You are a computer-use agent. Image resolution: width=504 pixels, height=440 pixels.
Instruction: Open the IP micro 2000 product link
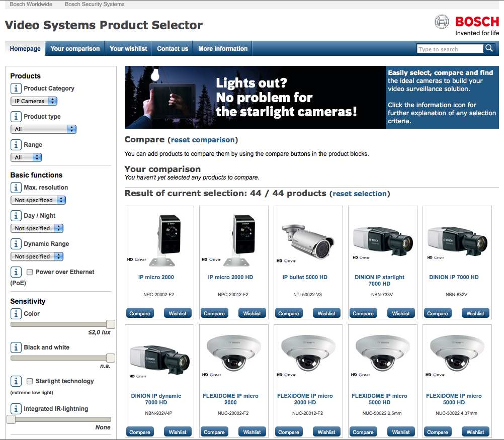[156, 277]
